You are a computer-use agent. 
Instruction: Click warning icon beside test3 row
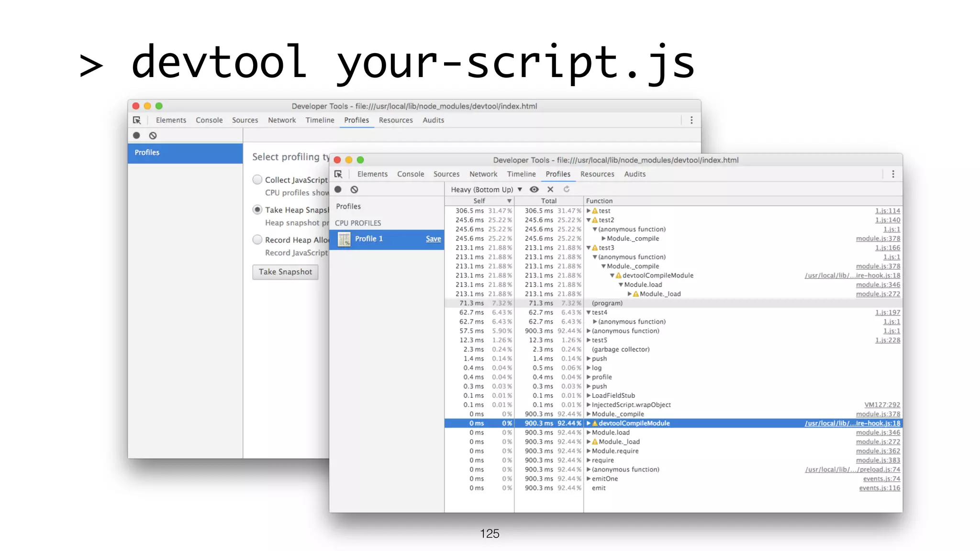tap(595, 248)
